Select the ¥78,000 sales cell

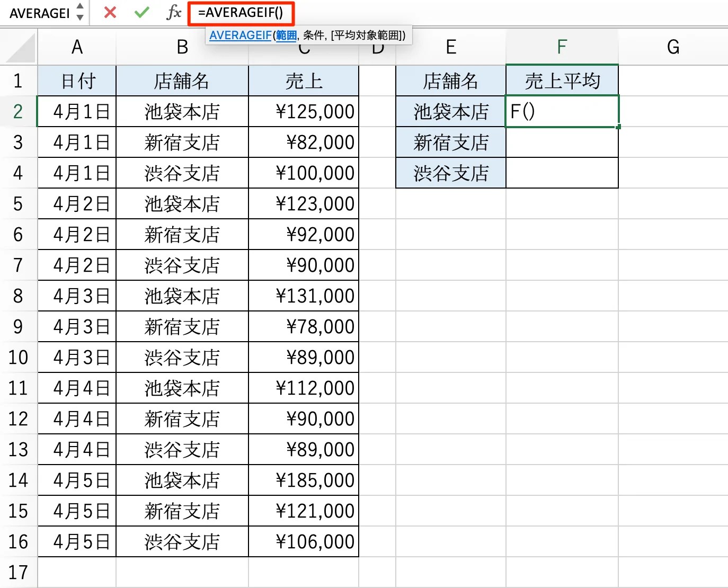(304, 327)
